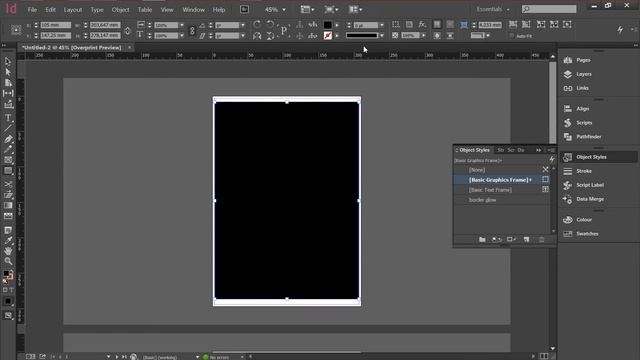640x360 pixels.
Task: Open the Object menu
Action: (x=120, y=9)
